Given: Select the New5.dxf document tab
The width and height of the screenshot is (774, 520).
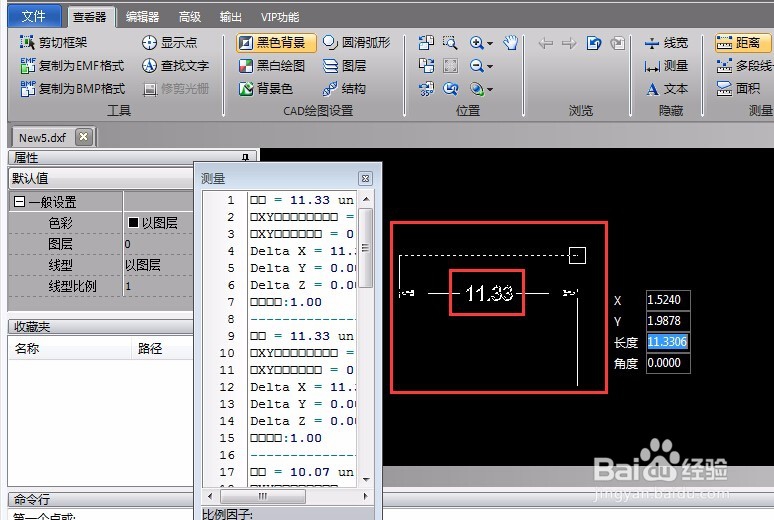Looking at the screenshot, I should tap(42, 137).
